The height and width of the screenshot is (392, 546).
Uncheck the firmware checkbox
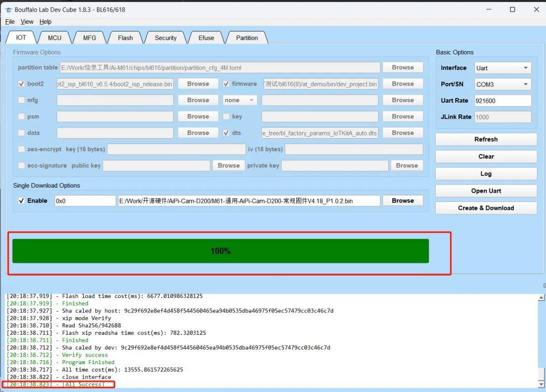(x=226, y=84)
